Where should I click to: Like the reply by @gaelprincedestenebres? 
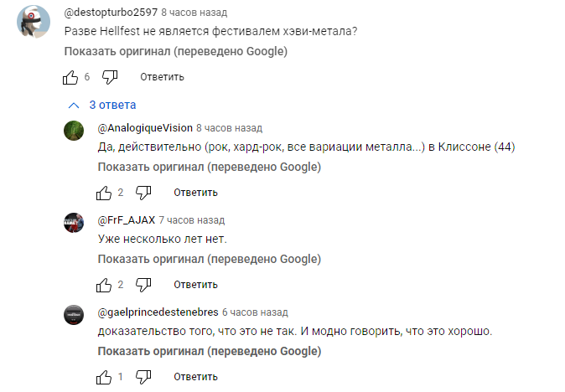[104, 377]
